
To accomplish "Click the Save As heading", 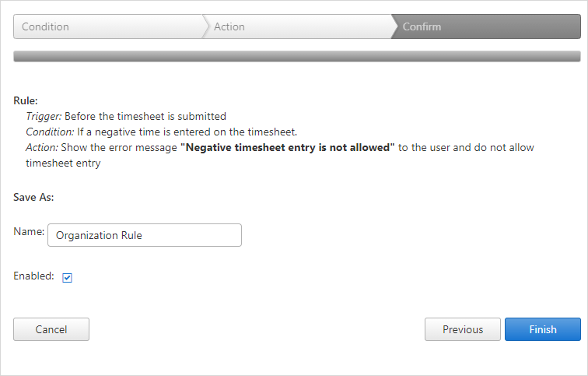I will (x=33, y=198).
